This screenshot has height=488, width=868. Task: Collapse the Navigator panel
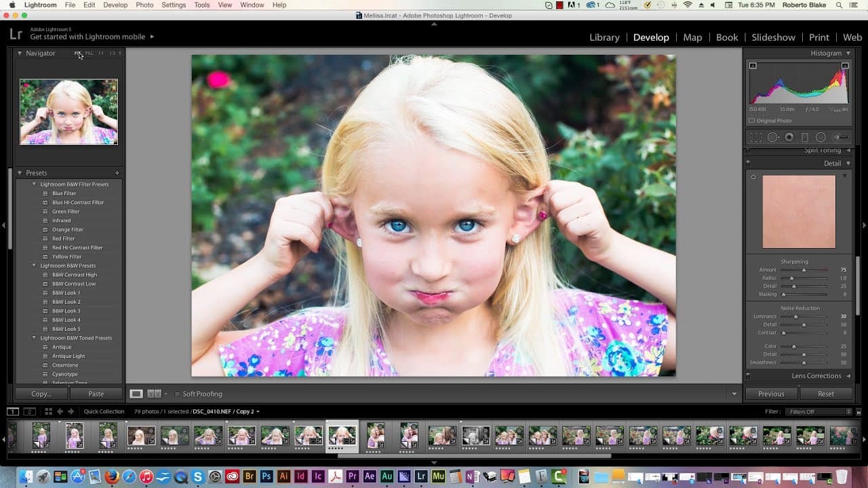click(20, 53)
